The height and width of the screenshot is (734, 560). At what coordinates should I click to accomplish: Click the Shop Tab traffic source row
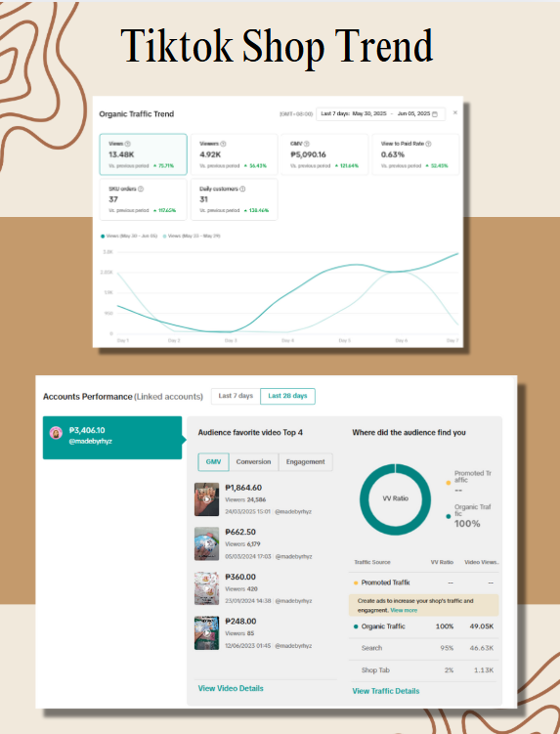(x=424, y=670)
